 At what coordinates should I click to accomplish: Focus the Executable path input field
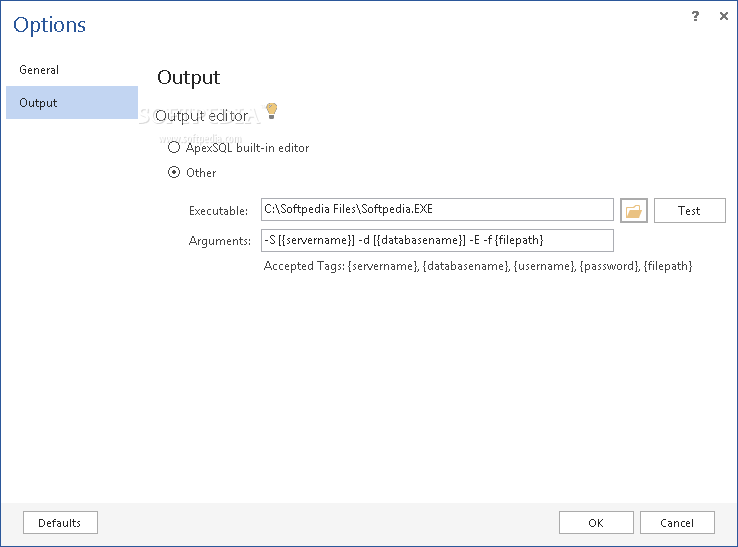(437, 209)
